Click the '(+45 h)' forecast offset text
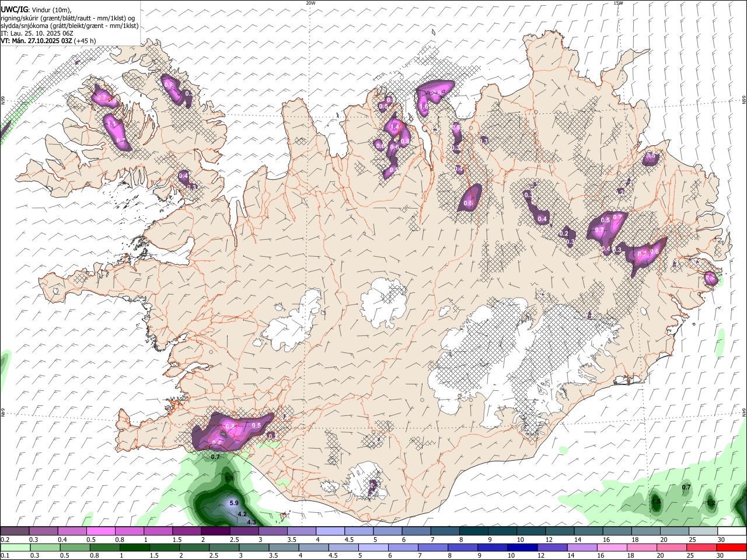Screen dimensions: 747x560 tap(85, 41)
